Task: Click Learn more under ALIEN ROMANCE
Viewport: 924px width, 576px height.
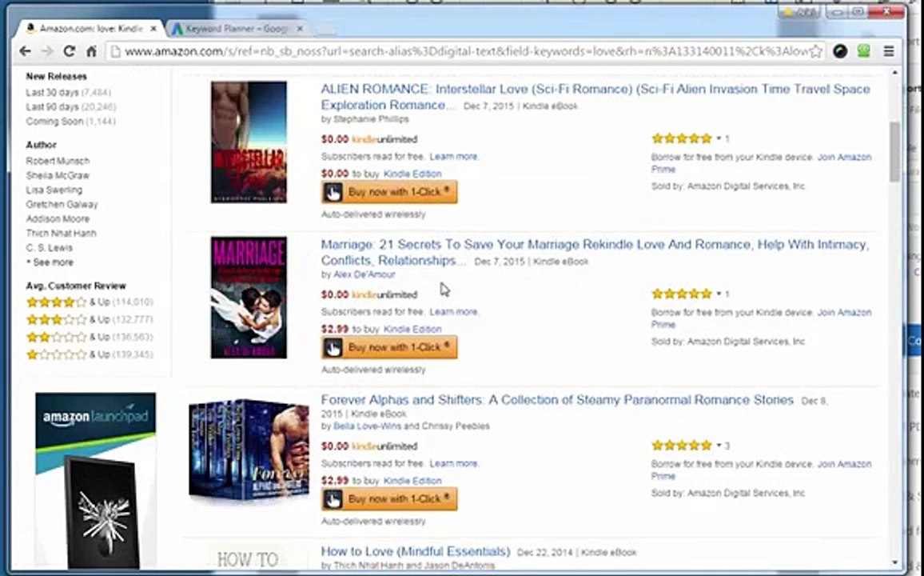Action: tap(454, 157)
